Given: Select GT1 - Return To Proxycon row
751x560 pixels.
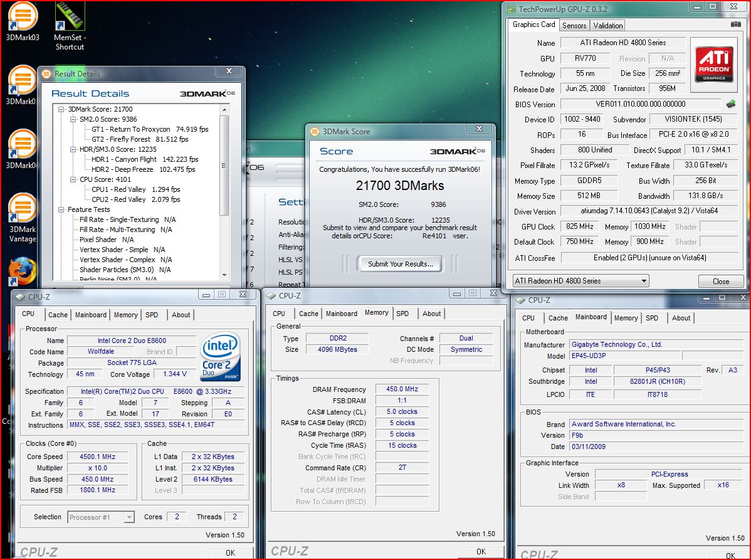Looking at the screenshot, I should point(150,129).
